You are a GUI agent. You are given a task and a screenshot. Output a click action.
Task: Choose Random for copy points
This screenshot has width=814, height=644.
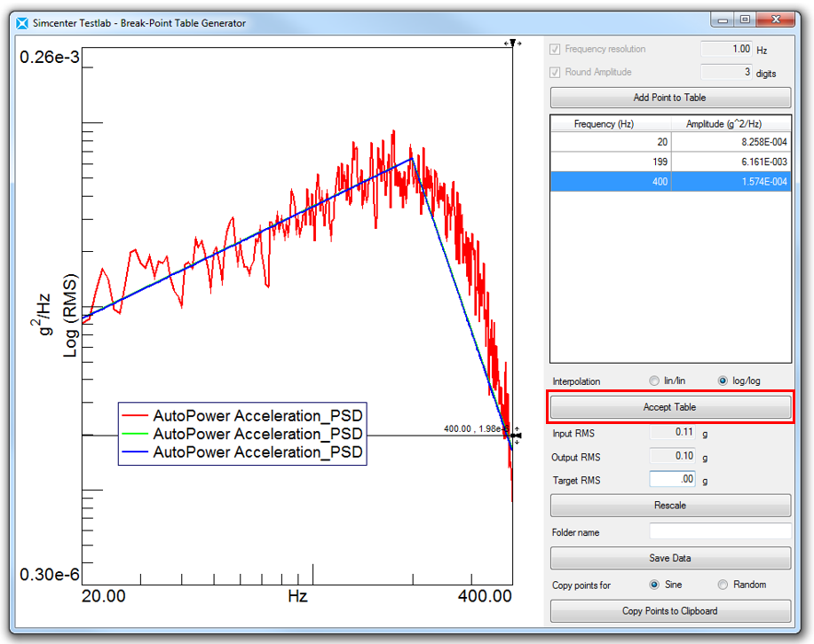coord(723,585)
